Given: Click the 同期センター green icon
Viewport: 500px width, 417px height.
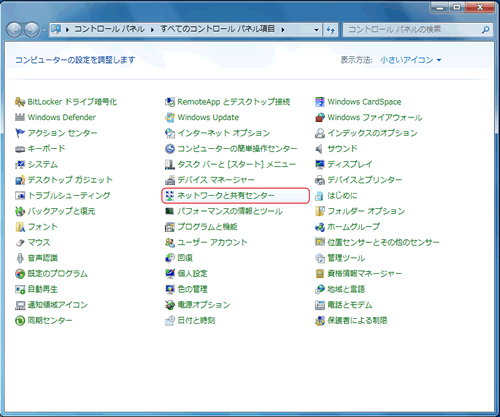Looking at the screenshot, I should 20,321.
